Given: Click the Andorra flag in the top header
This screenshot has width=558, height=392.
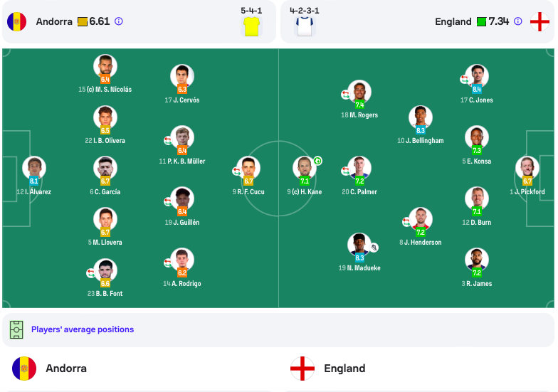Looking at the screenshot, I should pos(17,21).
